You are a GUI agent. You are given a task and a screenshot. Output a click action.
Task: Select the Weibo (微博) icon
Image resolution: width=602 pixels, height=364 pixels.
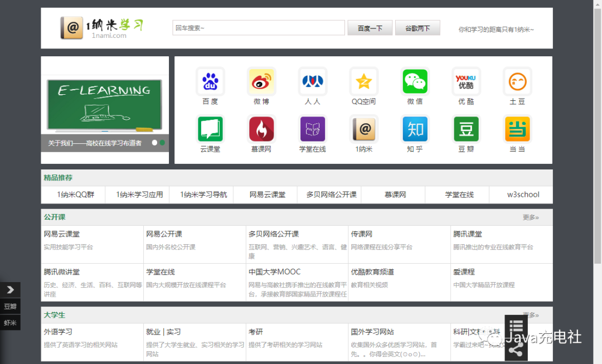click(261, 81)
